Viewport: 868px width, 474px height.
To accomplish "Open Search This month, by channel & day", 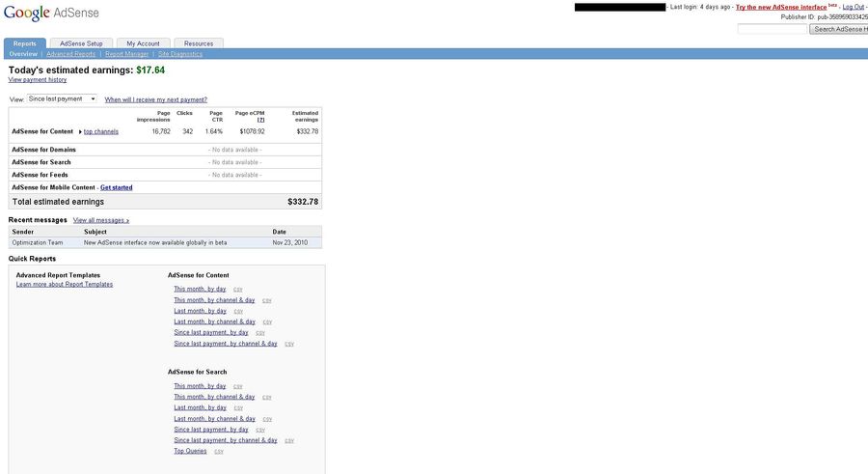I will pos(214,397).
